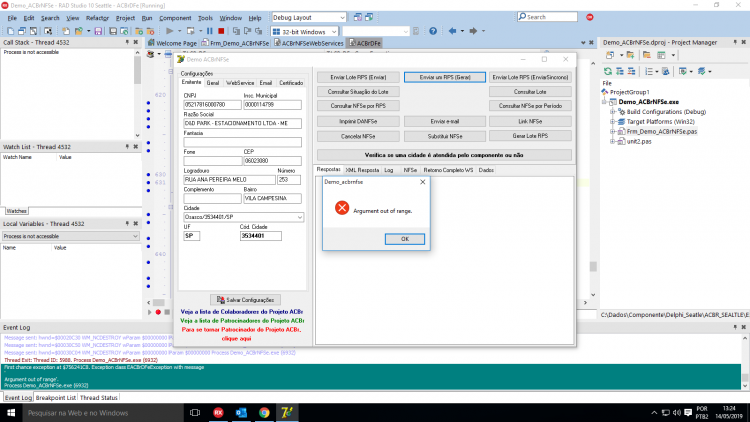Screen dimensions: 750x422
Task: Click OK in the error dialog
Action: pos(404,239)
